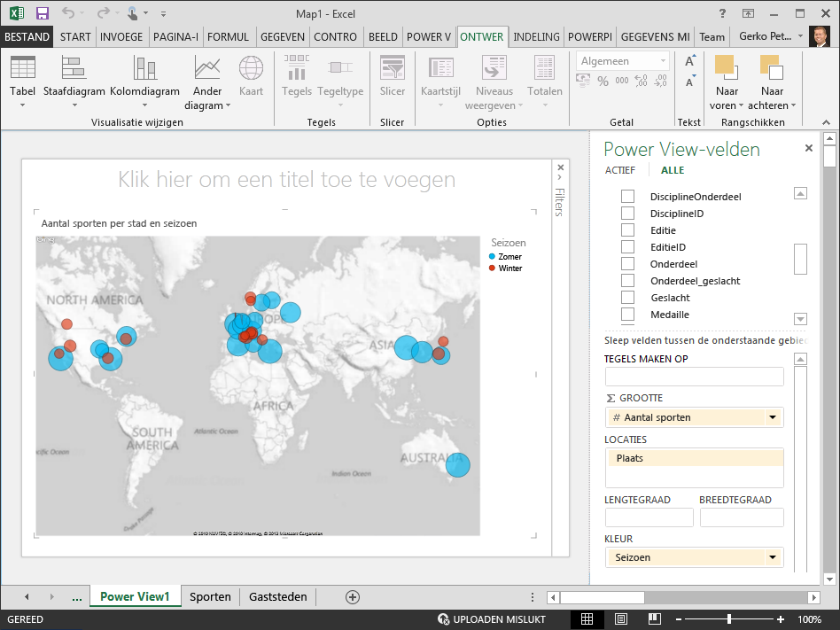Switch to Page Layout view icon
This screenshot has width=840, height=630.
pos(621,619)
